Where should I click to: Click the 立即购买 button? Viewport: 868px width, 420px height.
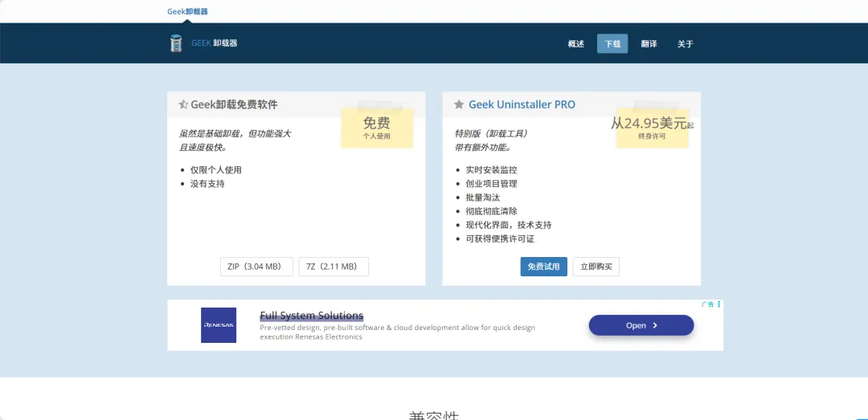596,266
